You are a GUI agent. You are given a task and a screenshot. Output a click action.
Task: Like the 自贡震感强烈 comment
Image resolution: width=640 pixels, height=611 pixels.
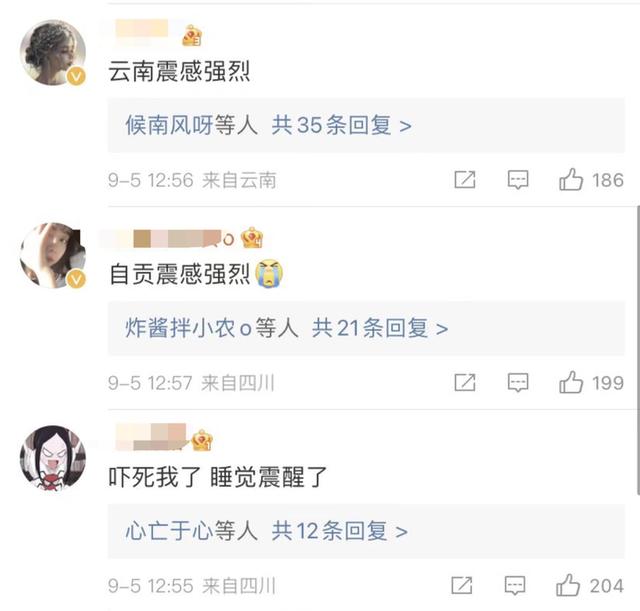(572, 382)
